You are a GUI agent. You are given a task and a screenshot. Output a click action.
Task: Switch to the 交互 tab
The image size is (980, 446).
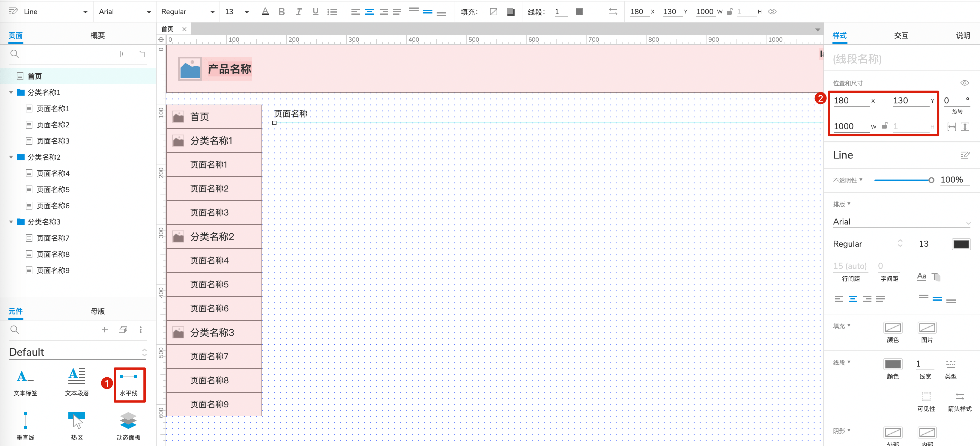point(901,35)
